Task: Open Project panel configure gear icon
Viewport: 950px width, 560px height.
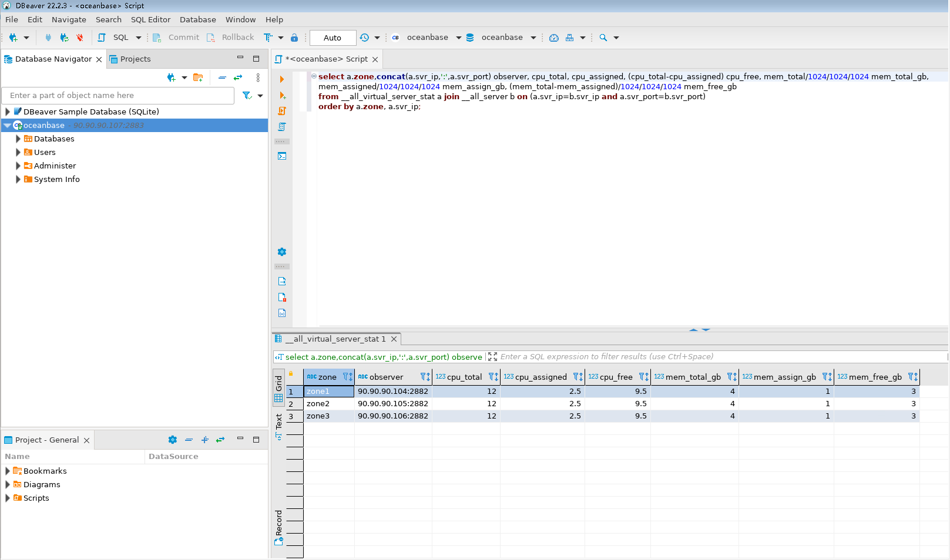Action: point(173,440)
